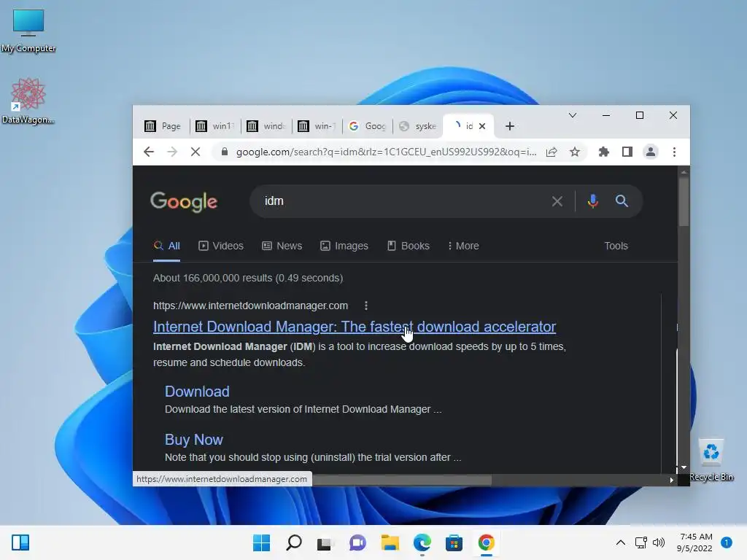The width and height of the screenshot is (747, 560).
Task: Open the Buy Now sitelink
Action: pyautogui.click(x=194, y=440)
